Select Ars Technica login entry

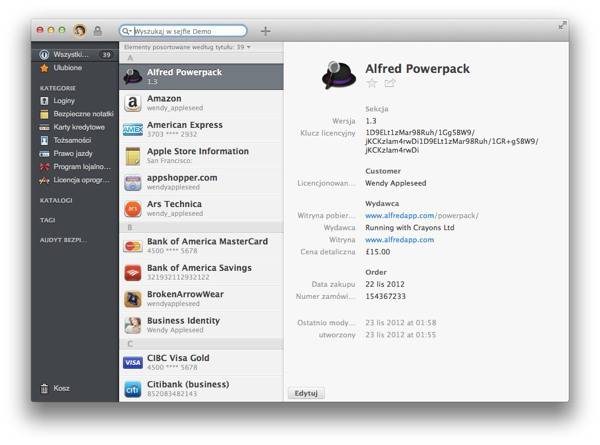pyautogui.click(x=201, y=209)
